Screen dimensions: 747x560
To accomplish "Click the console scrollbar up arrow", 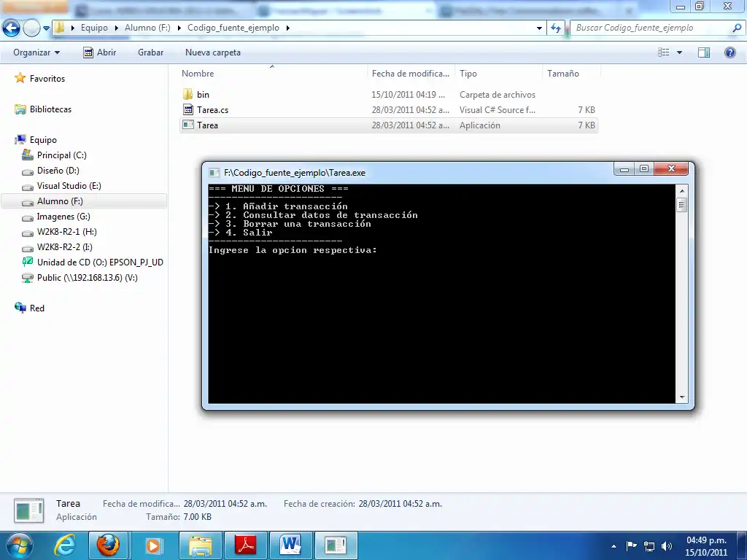I will tap(682, 190).
